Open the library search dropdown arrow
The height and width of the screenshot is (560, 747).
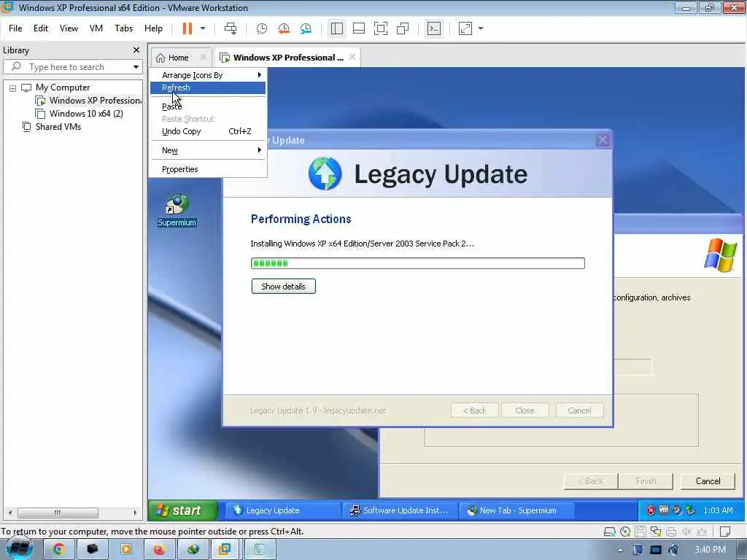click(136, 67)
